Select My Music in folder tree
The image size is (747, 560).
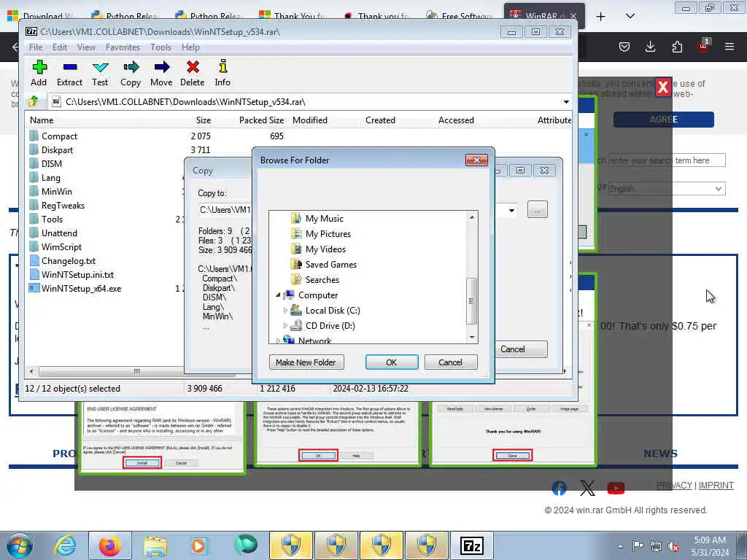[x=325, y=219]
